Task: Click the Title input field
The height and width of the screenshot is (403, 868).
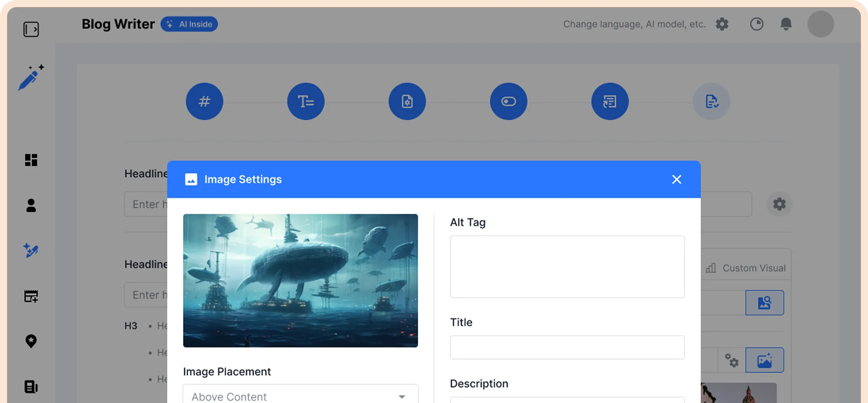Action: pos(567,347)
